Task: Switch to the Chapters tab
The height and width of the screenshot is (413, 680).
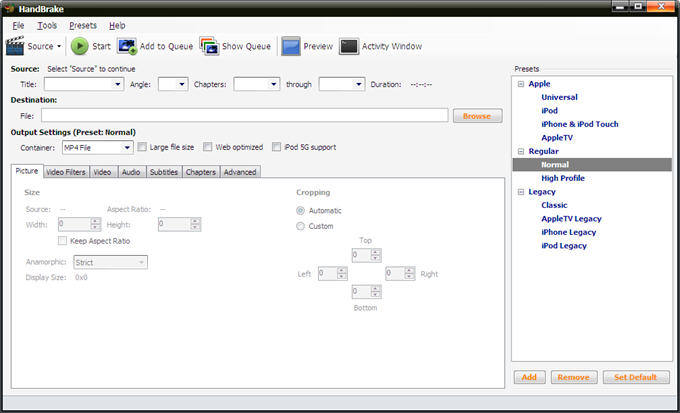Action: pyautogui.click(x=200, y=172)
